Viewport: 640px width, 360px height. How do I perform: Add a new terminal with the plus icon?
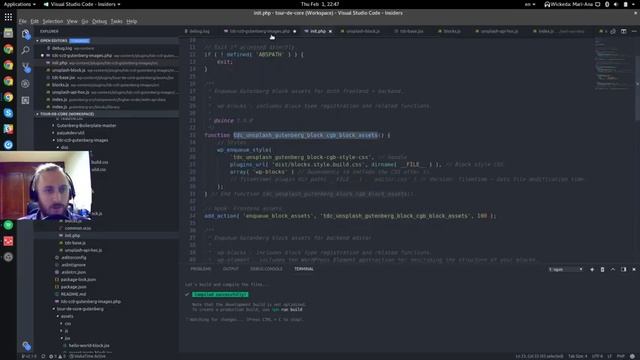click(592, 269)
